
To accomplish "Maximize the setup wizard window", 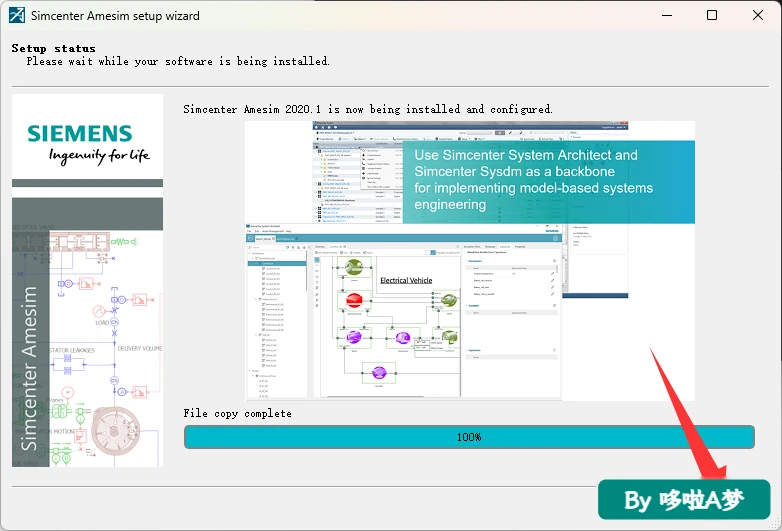I will pos(712,15).
